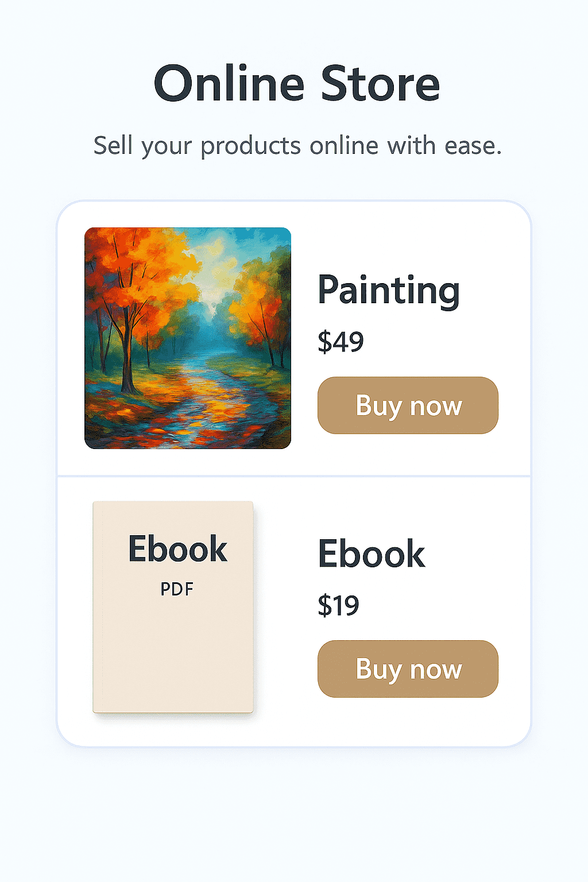Click the Buy now button for Painting
This screenshot has width=588, height=882.
(x=407, y=405)
